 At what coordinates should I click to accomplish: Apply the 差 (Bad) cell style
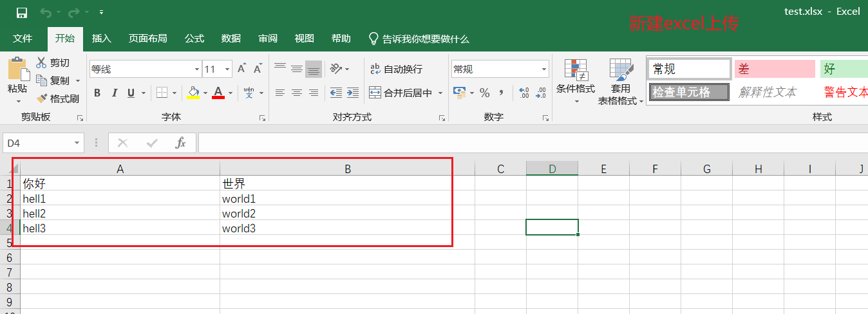pyautogui.click(x=775, y=69)
